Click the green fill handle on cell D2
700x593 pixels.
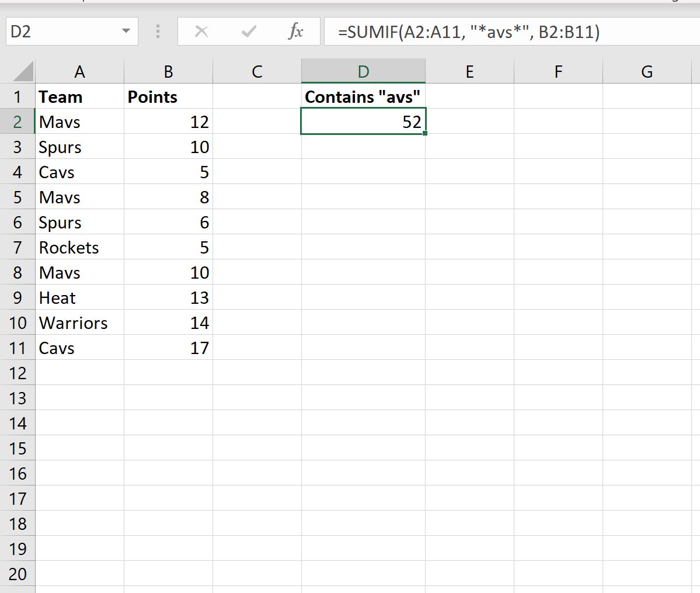425,133
